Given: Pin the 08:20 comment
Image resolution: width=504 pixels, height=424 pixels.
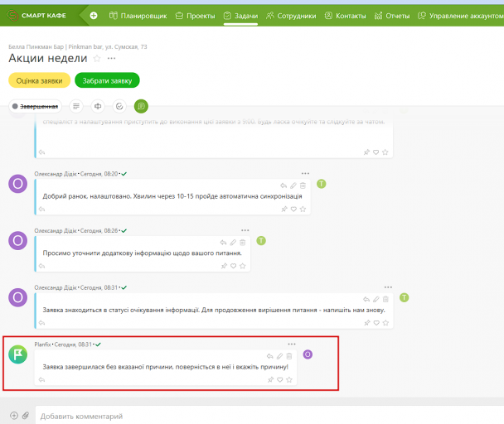Looking at the screenshot, I should tap(284, 210).
